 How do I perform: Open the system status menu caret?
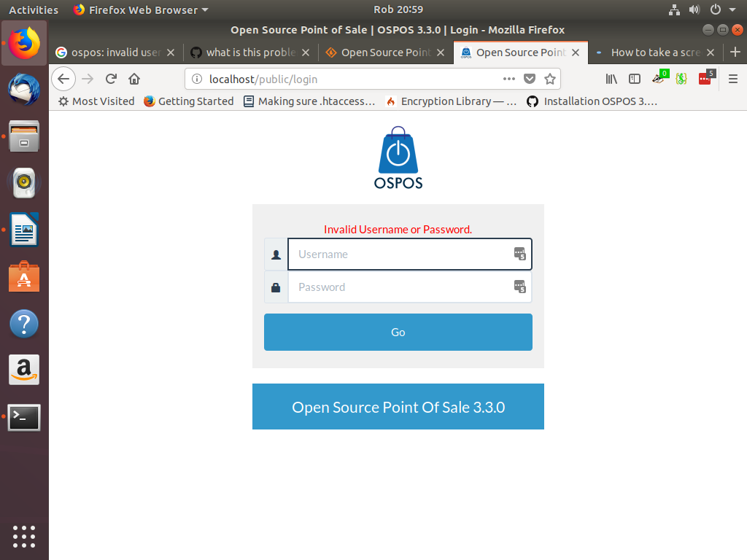pos(733,9)
